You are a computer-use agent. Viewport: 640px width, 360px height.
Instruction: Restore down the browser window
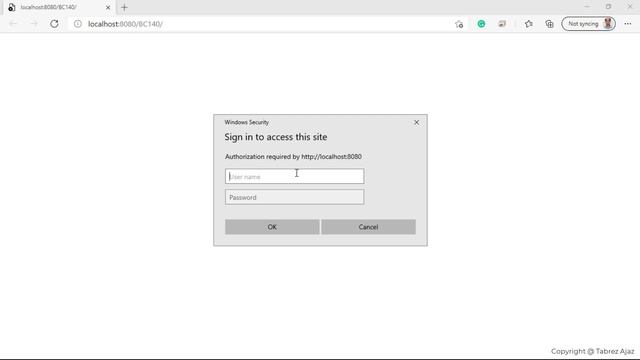(x=608, y=7)
